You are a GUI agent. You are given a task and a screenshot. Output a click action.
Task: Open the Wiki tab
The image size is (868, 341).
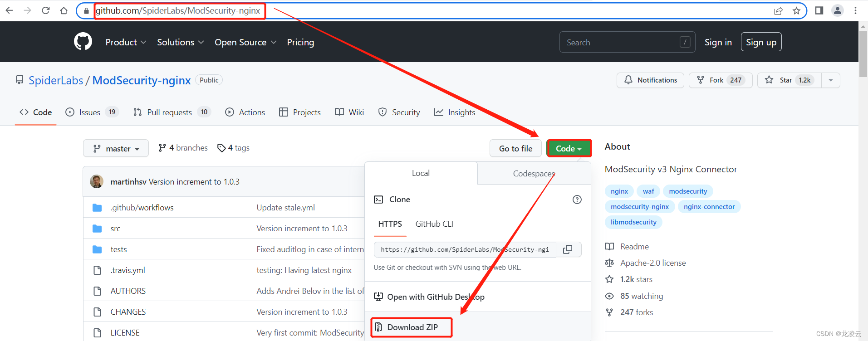[349, 112]
